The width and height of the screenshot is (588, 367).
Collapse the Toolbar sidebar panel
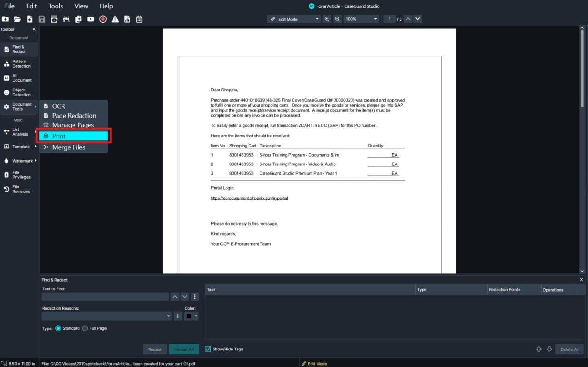pos(34,29)
